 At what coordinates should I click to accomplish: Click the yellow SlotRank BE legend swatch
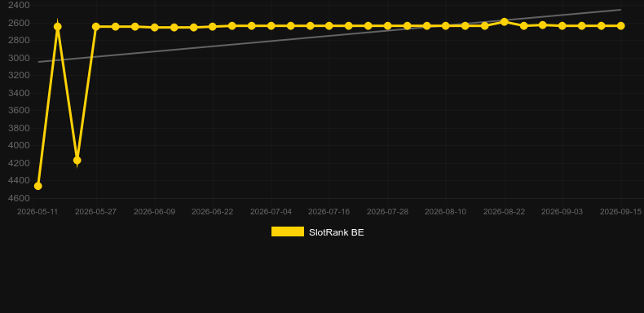[288, 231]
